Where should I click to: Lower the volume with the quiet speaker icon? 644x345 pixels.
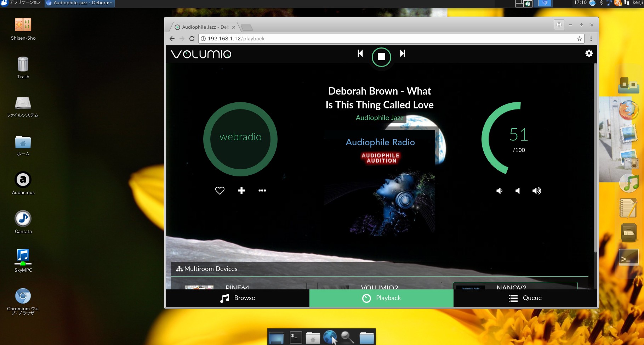pos(500,191)
